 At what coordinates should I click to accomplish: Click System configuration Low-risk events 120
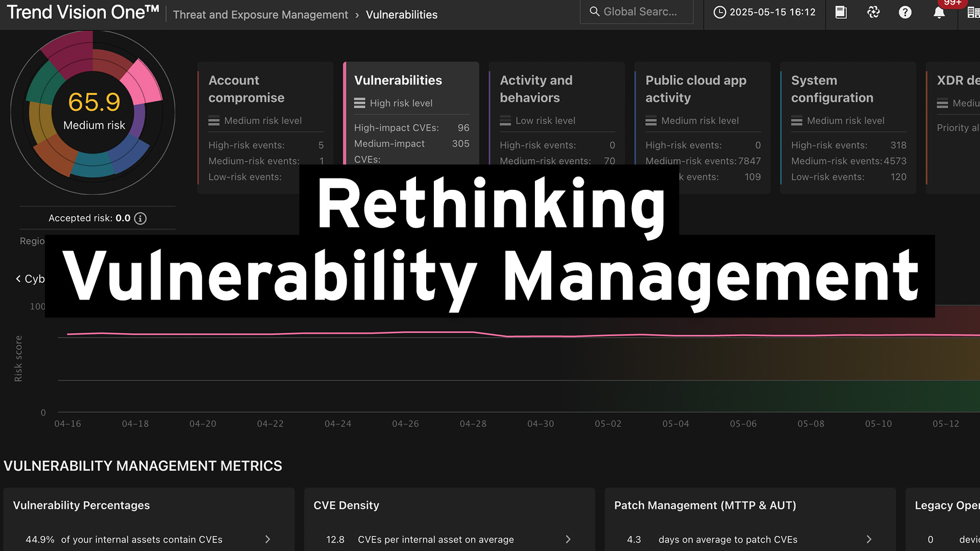point(898,177)
